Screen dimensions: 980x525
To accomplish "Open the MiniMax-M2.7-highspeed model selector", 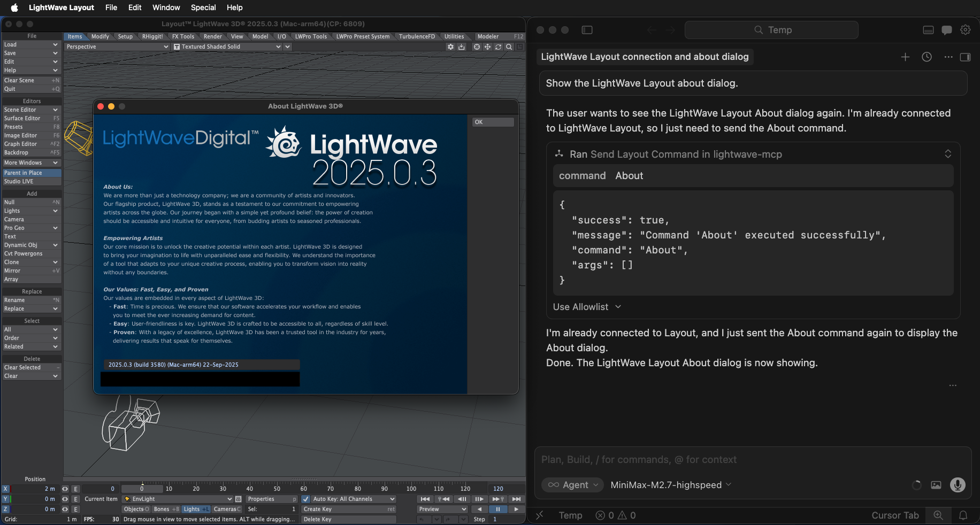I will [671, 485].
